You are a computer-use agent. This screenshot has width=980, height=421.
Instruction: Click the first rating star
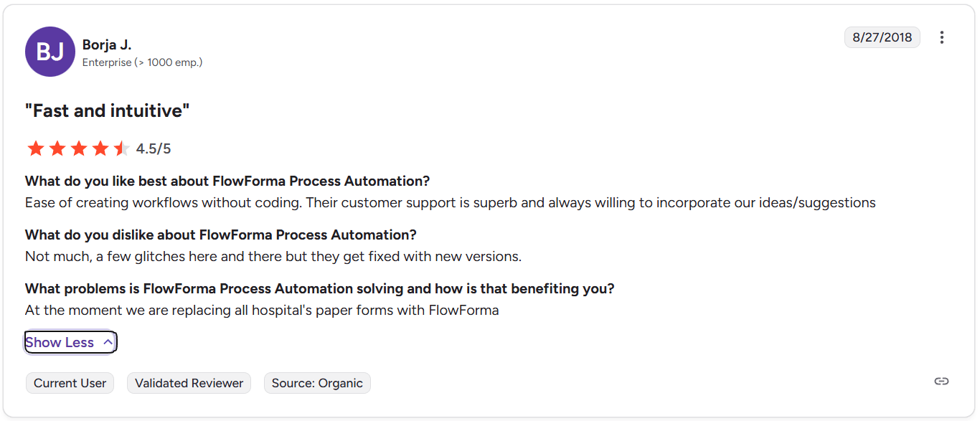coord(35,148)
